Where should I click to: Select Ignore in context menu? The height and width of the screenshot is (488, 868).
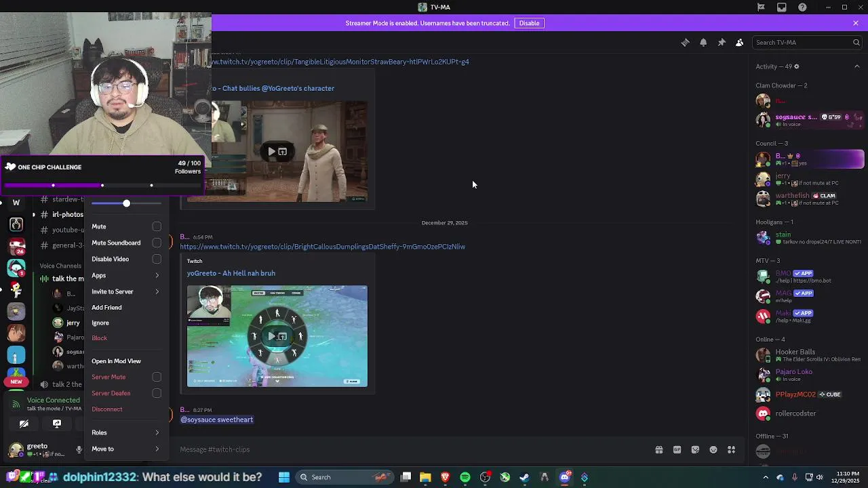(x=100, y=323)
